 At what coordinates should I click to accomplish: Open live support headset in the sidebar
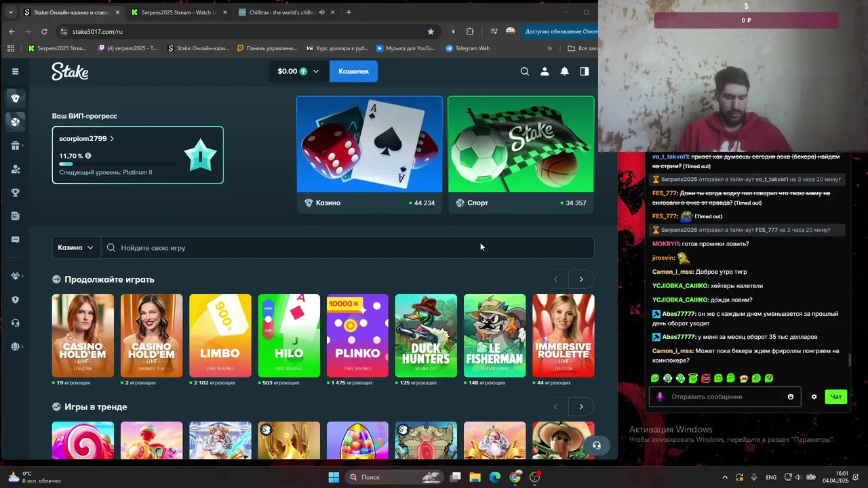15,323
